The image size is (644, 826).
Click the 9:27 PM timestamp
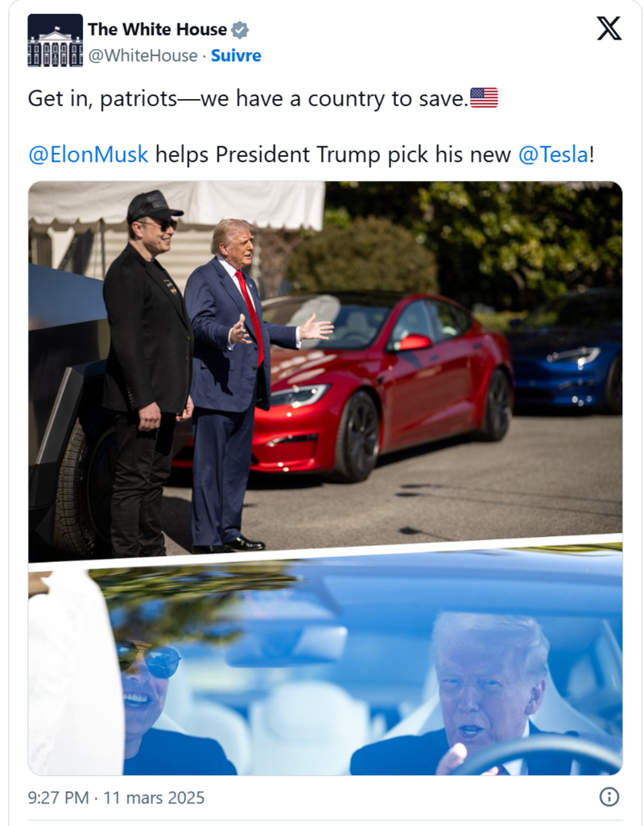[x=58, y=798]
